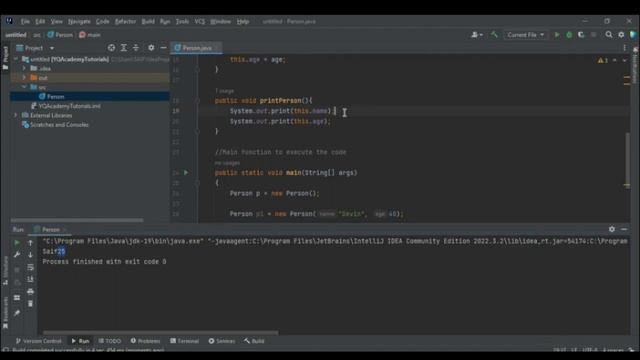Viewport: 640px width, 360px height.
Task: Hide the Project panel with minus icon
Action: coord(163,48)
